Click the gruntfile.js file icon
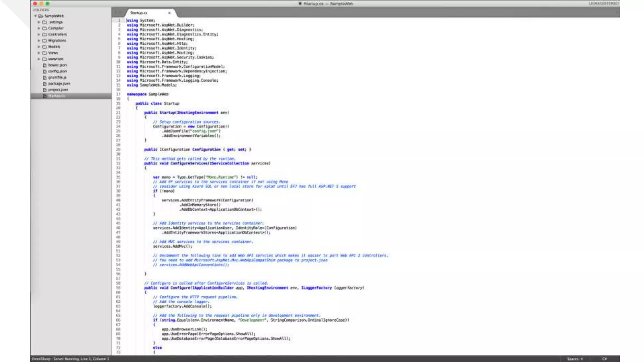 coord(45,78)
